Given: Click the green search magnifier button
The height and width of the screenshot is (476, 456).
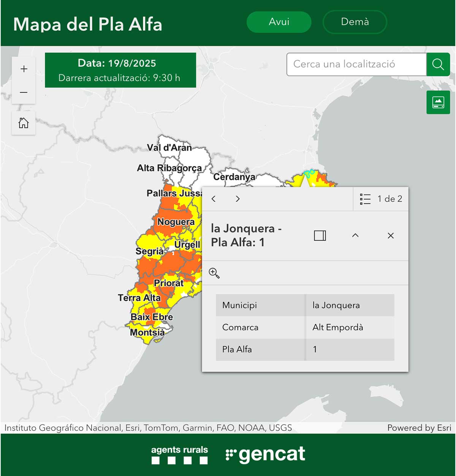Looking at the screenshot, I should pos(438,65).
